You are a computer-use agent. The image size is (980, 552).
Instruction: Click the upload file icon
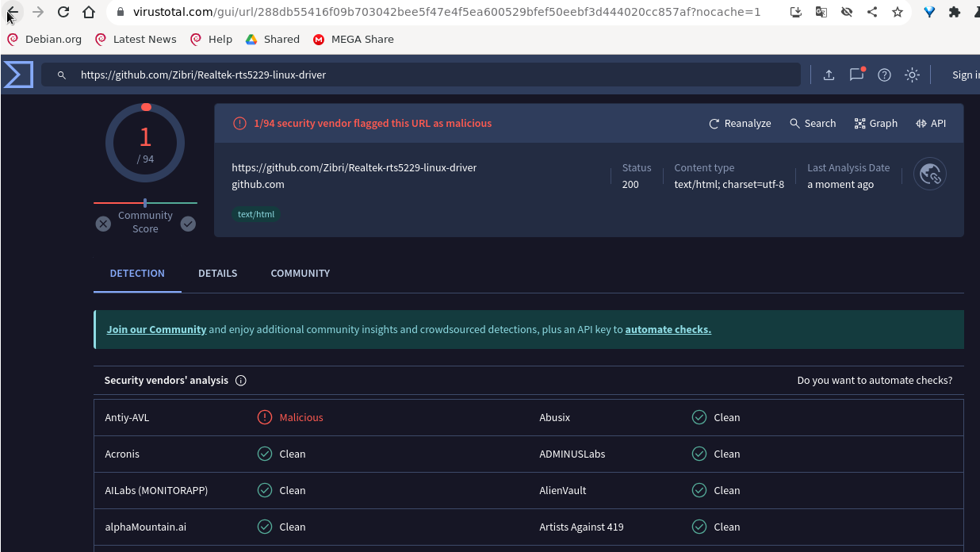click(x=829, y=75)
